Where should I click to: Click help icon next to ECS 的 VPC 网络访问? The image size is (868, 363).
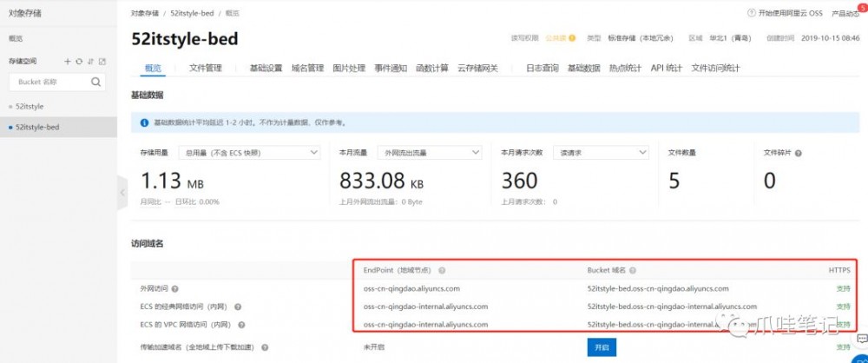(x=241, y=325)
